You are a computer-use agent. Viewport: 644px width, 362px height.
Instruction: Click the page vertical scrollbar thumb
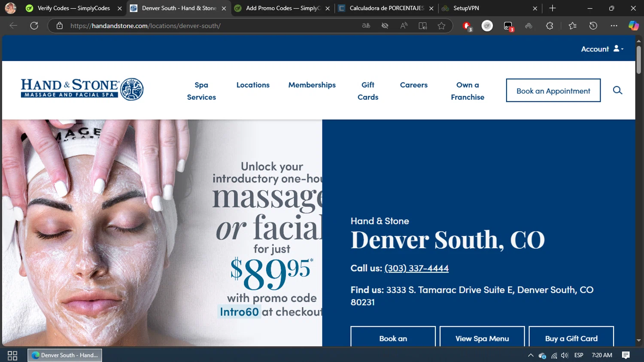point(639,59)
